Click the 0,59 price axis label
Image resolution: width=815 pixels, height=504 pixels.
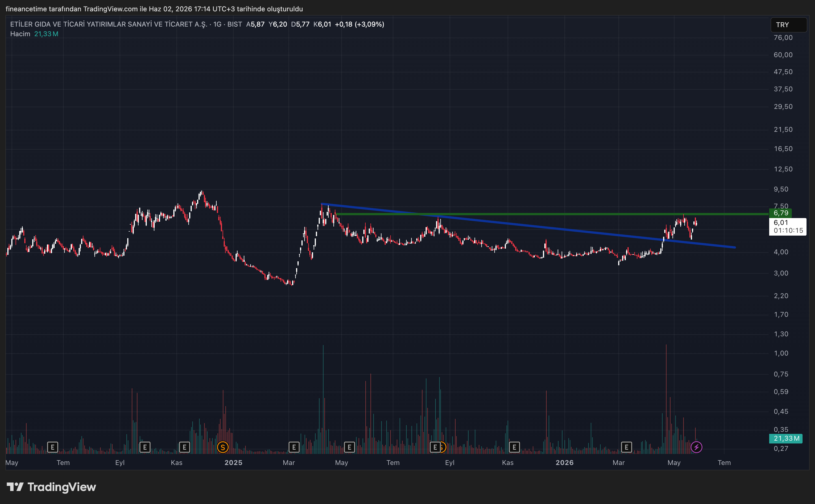(x=781, y=392)
